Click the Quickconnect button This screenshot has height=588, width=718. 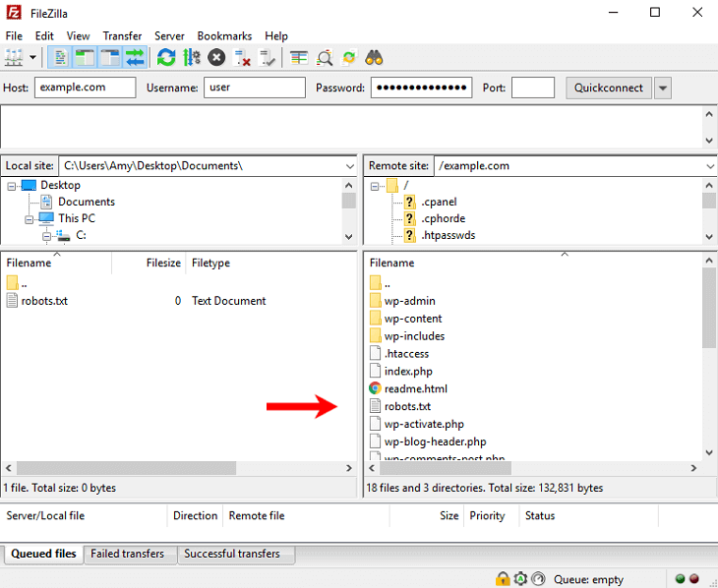click(609, 88)
